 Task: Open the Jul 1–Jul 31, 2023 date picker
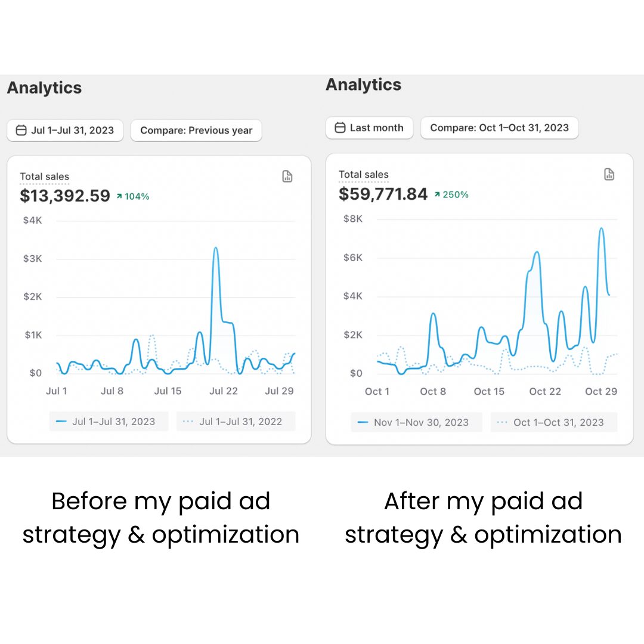(65, 131)
